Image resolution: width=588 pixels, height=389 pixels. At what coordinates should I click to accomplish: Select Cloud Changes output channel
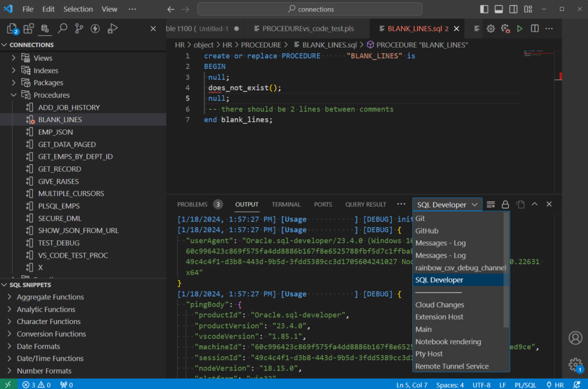[x=439, y=305]
